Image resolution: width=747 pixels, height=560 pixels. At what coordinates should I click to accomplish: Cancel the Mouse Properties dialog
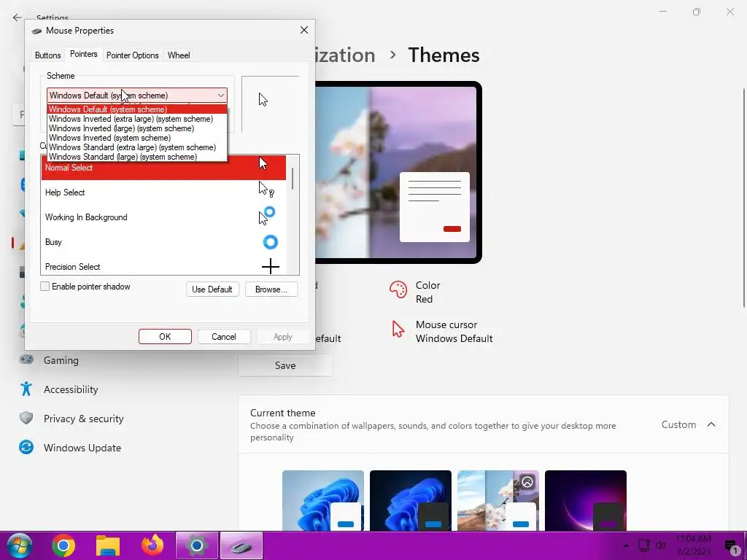point(223,336)
